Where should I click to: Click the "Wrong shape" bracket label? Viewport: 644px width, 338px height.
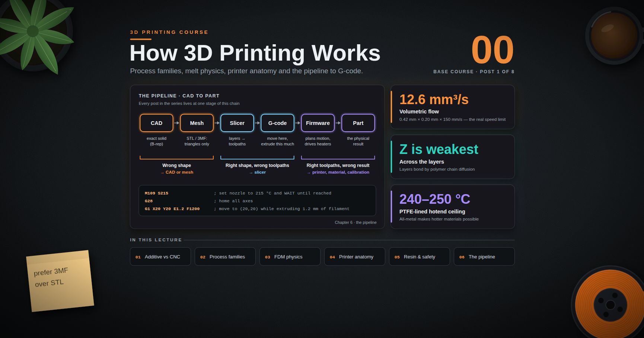click(x=176, y=165)
